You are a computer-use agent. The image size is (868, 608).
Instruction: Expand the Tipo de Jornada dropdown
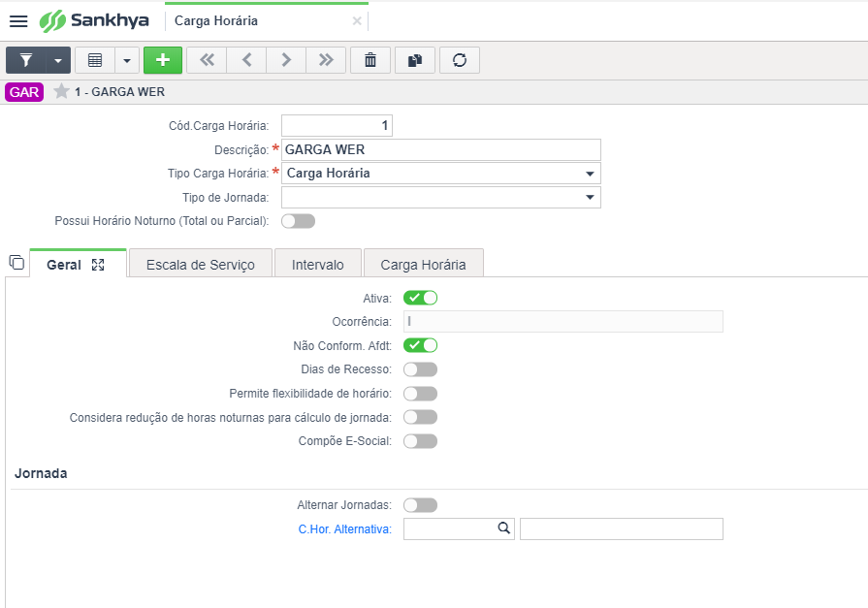(440, 197)
